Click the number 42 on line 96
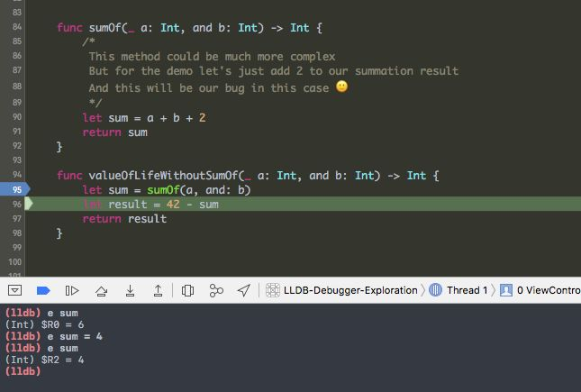The width and height of the screenshot is (581, 392). coord(173,205)
